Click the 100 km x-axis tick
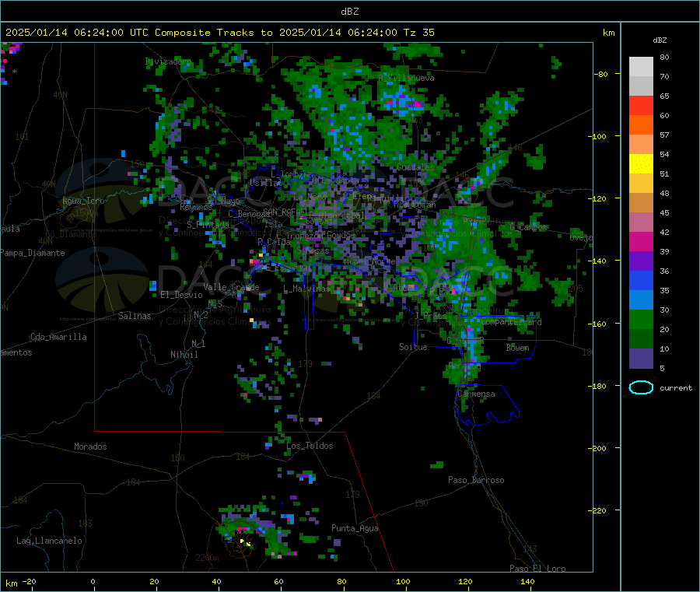 point(403,582)
